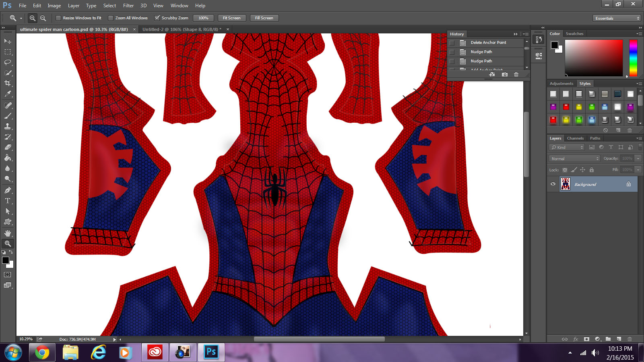Image resolution: width=644 pixels, height=362 pixels.
Task: Click the hue spectrum slider in Color panel
Action: tap(633, 58)
